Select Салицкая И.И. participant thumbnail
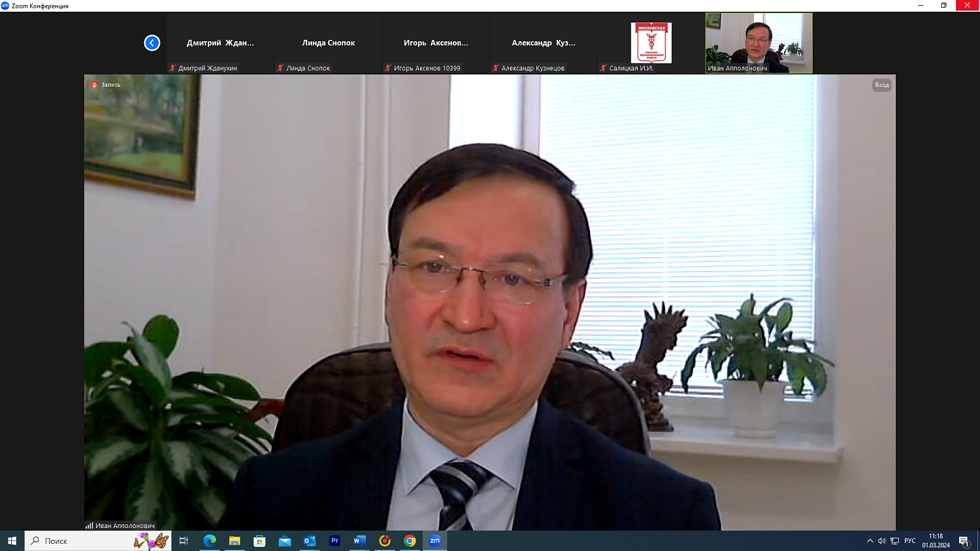This screenshot has height=551, width=980. tap(651, 43)
